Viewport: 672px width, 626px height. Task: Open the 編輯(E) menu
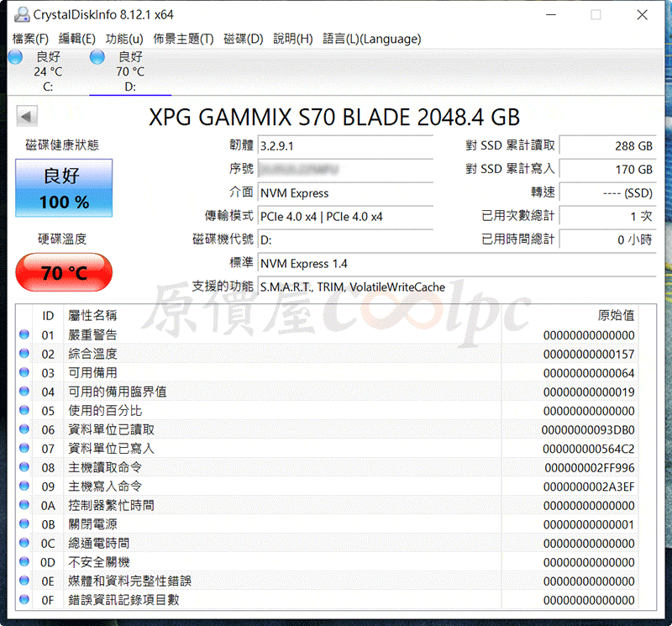click(76, 39)
